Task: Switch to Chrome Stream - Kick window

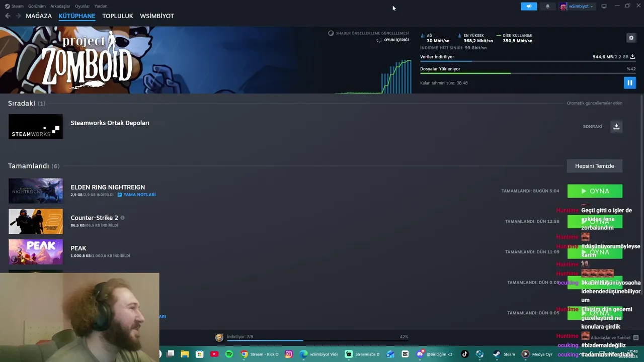Action: point(260,354)
